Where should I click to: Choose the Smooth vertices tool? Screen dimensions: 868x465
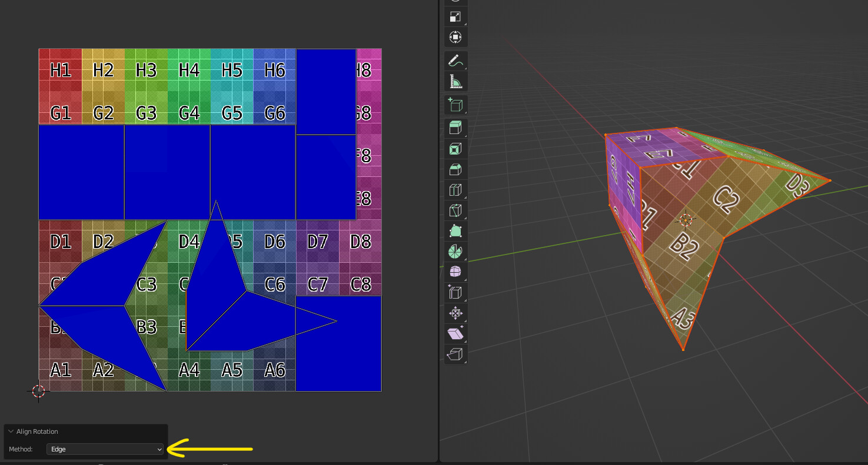pos(455,272)
